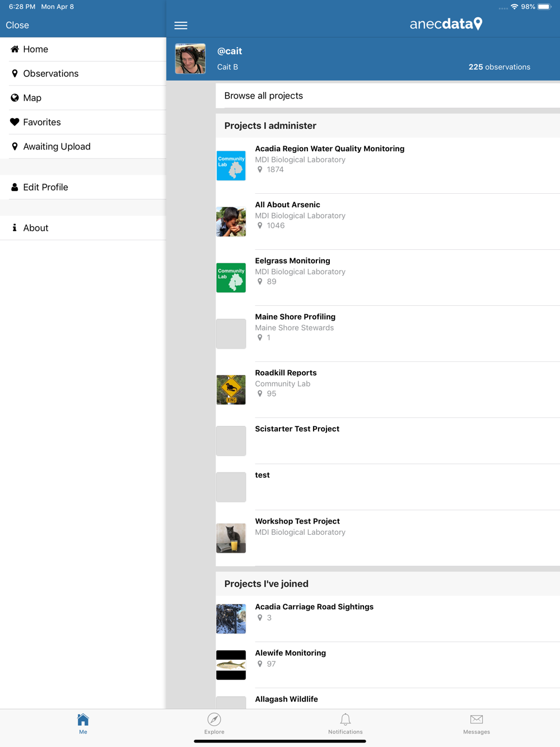Open the Alewife Monitoring project
Image resolution: width=560 pixels, height=747 pixels.
[x=388, y=665]
